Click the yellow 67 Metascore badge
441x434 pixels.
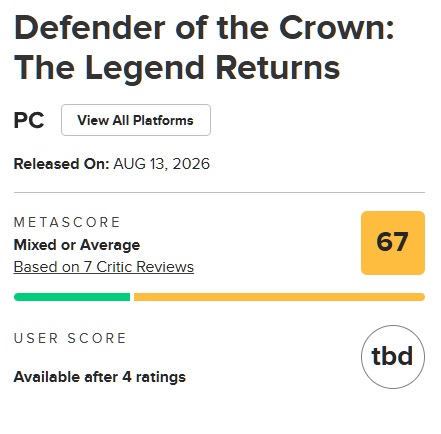(x=393, y=243)
